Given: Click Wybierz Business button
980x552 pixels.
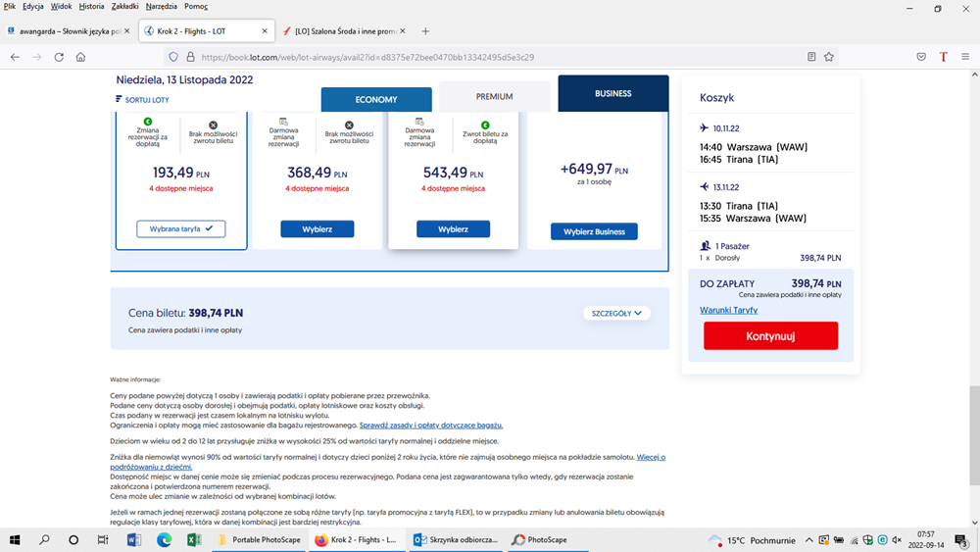Looking at the screenshot, I should 594,231.
